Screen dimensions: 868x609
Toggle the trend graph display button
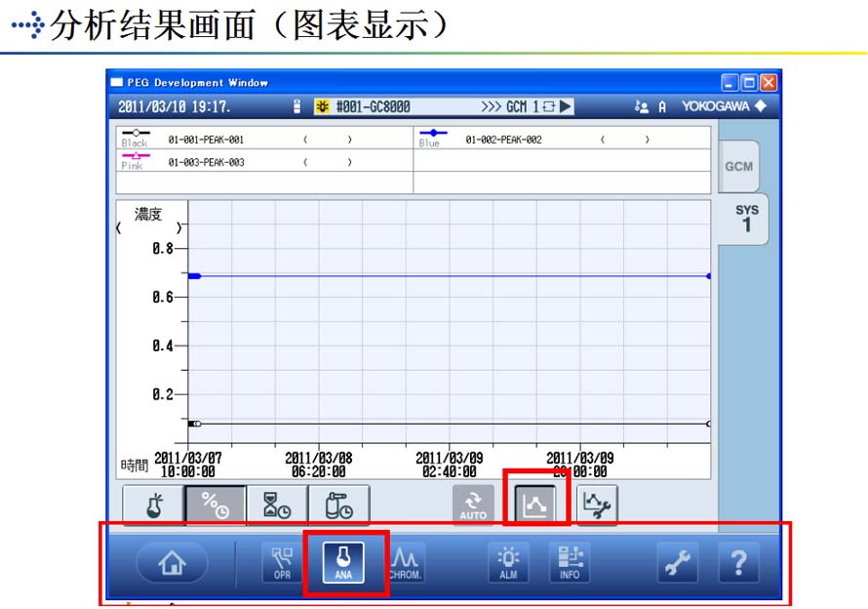(x=535, y=505)
